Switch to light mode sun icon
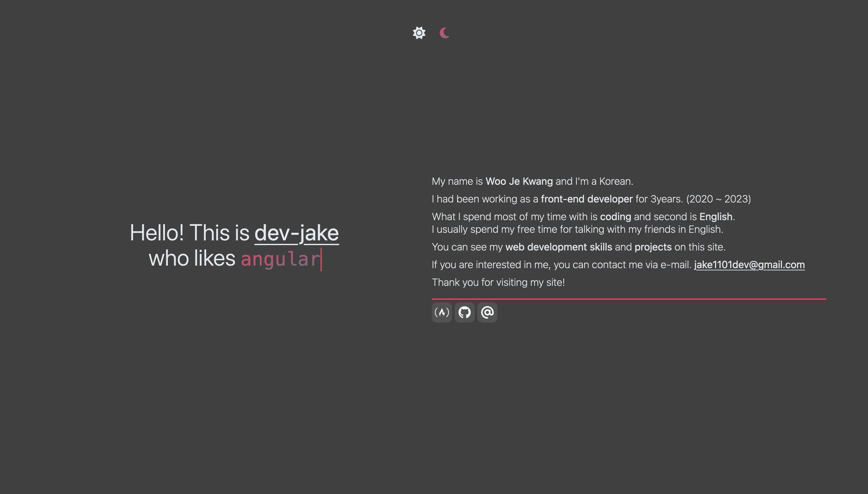 419,33
